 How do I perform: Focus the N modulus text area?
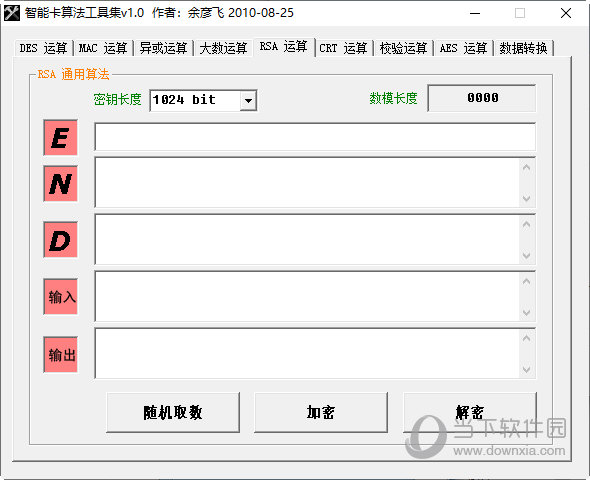click(x=307, y=182)
